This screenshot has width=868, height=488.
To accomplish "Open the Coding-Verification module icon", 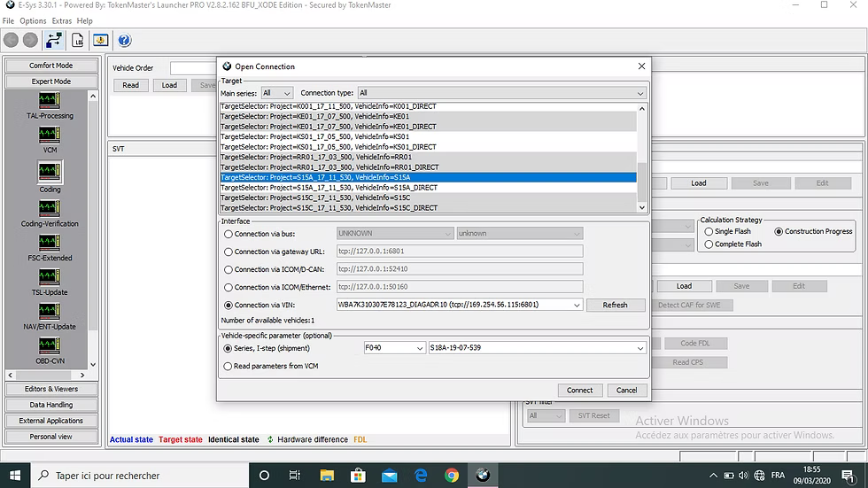I will (50, 209).
